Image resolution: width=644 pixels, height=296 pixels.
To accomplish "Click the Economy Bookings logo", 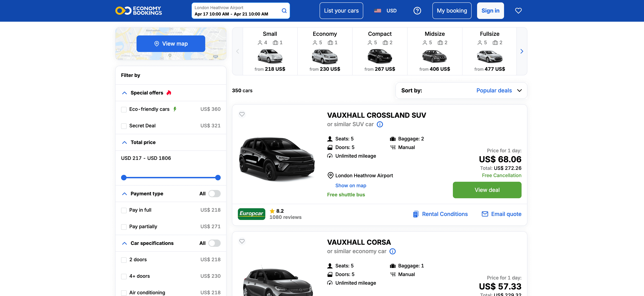I will coord(138,11).
